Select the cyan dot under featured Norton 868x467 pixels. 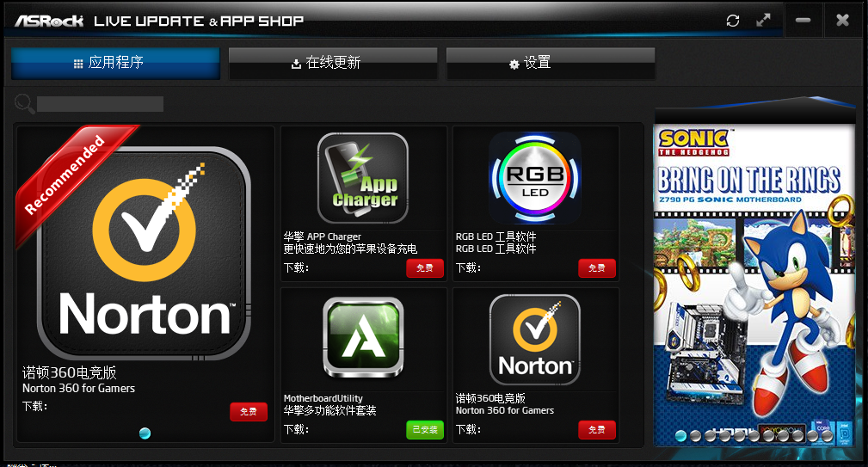145,433
